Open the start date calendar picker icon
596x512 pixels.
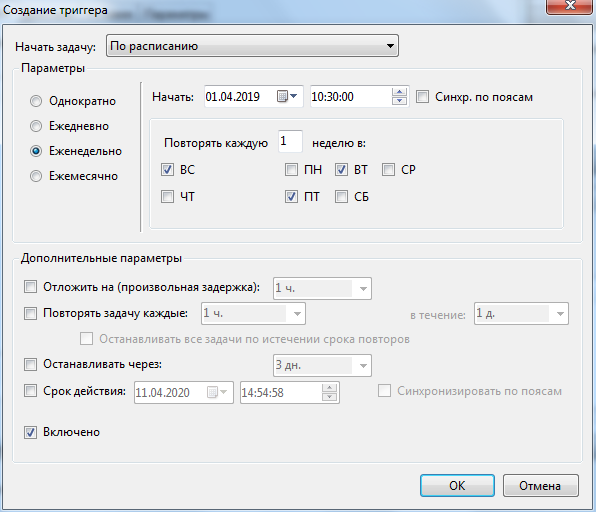287,97
